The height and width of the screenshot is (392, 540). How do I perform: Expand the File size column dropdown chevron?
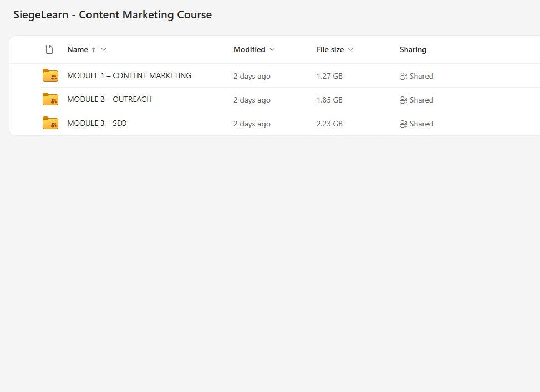click(x=350, y=49)
